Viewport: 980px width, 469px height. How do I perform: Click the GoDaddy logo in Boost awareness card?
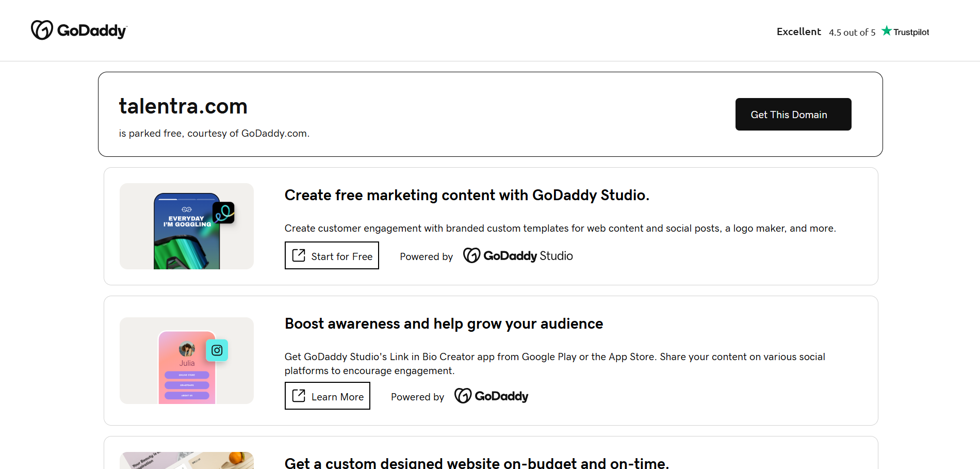(491, 396)
